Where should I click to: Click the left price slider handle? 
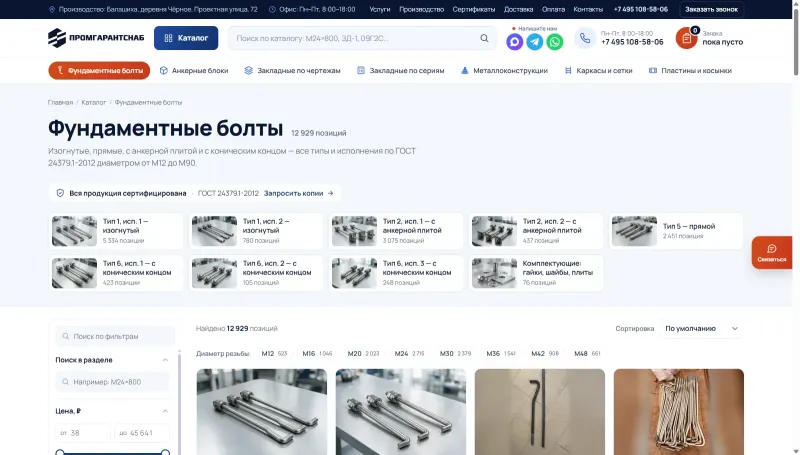click(x=60, y=452)
